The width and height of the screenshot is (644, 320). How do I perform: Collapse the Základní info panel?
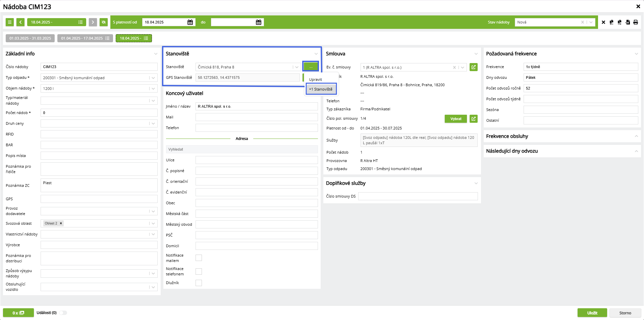(x=156, y=54)
